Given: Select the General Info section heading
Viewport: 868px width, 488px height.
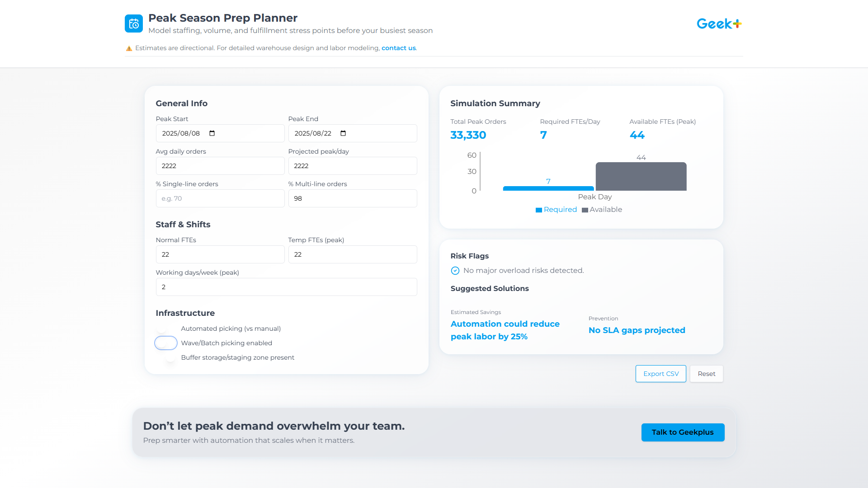Looking at the screenshot, I should pos(181,103).
